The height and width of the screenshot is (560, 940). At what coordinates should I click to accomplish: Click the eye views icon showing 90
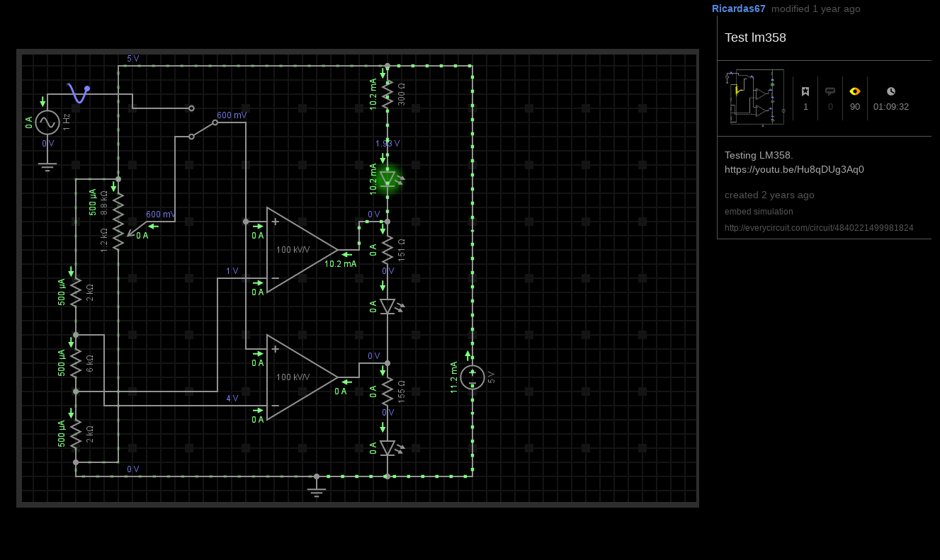tap(855, 91)
